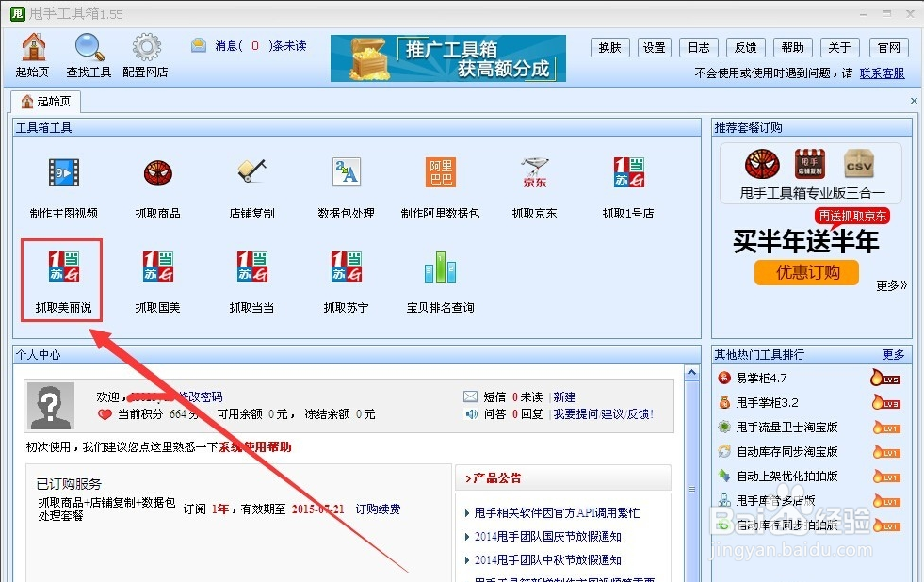
Task: Open 自动上架优化拍拍版 entry
Action: point(787,476)
